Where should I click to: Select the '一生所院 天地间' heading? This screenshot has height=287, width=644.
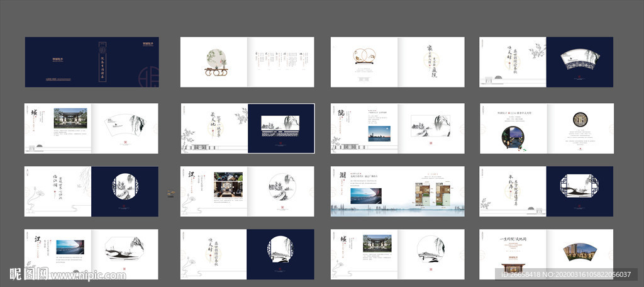(x=513, y=239)
